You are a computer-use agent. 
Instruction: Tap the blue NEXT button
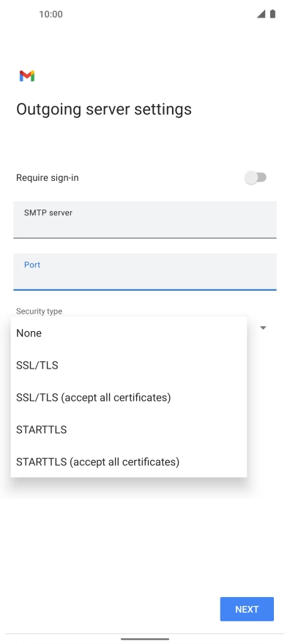click(247, 609)
